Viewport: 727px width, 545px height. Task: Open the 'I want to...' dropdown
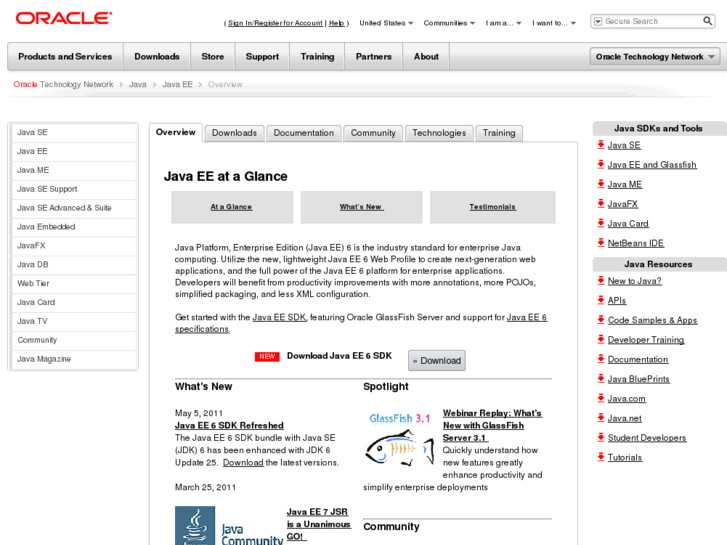tap(554, 23)
